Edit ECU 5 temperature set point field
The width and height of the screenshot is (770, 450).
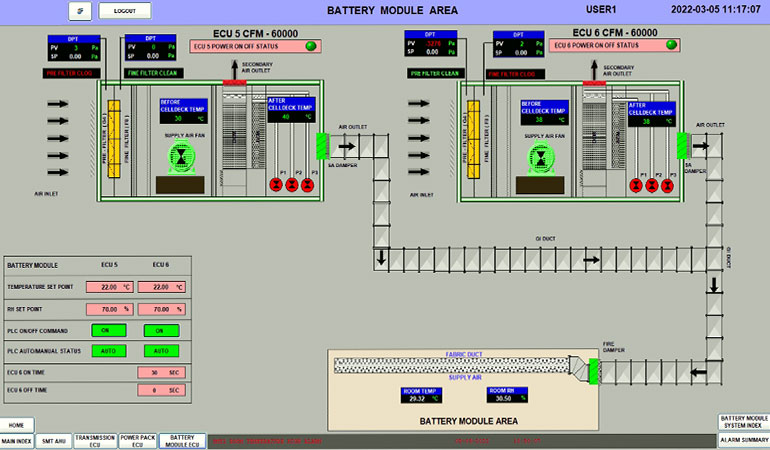(110, 287)
